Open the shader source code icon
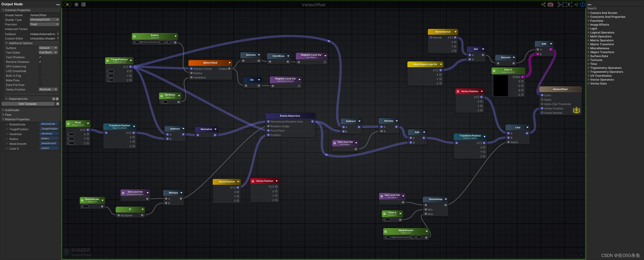 83,5
